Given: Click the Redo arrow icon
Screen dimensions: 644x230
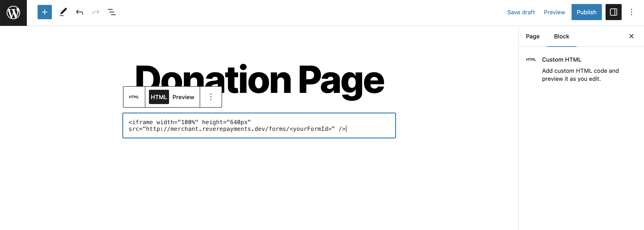Looking at the screenshot, I should tap(96, 12).
